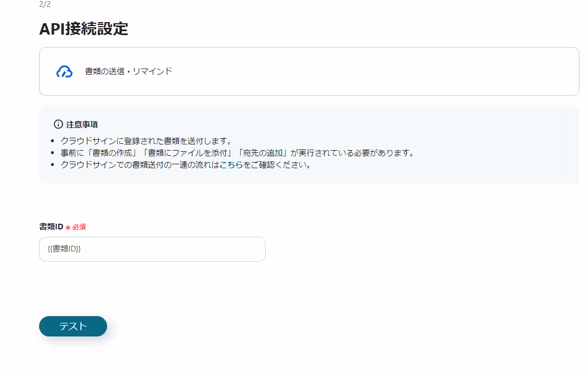This screenshot has height=371, width=588.
Task: Click the CloudSign cloud icon
Action: pyautogui.click(x=64, y=71)
